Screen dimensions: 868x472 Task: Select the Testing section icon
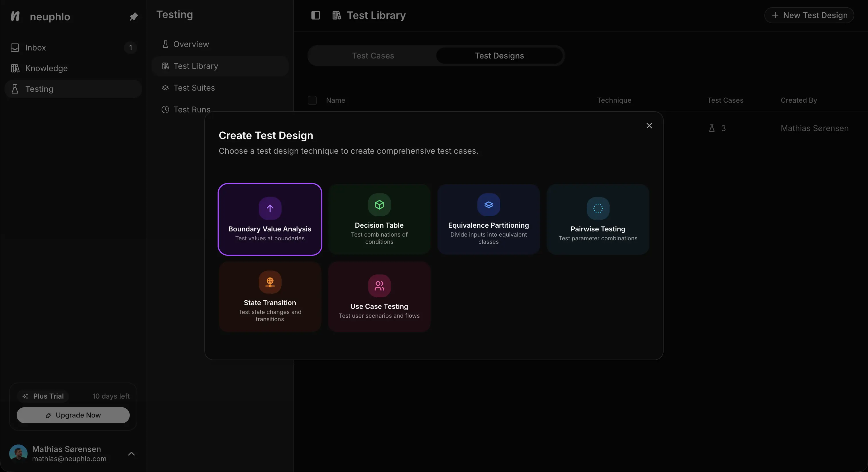[14, 89]
